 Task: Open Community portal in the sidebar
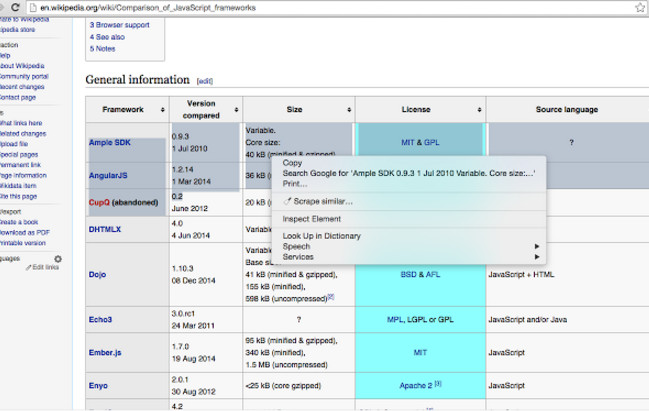point(24,77)
